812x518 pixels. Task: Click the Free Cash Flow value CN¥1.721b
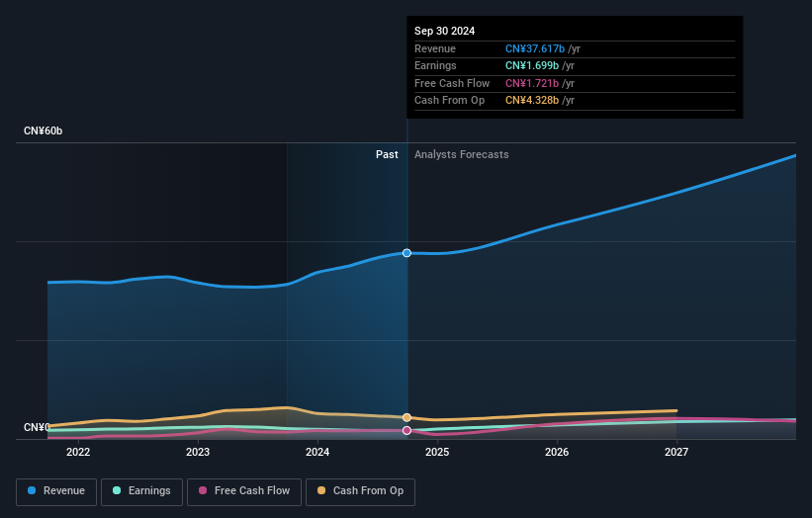[532, 83]
